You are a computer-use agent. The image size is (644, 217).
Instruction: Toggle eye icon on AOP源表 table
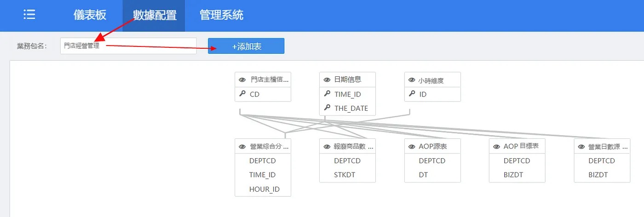[412, 147]
